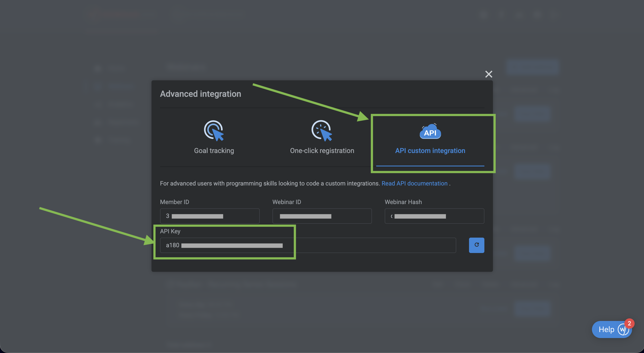This screenshot has height=353, width=644.
Task: Click the API cloud icon
Action: [x=430, y=131]
